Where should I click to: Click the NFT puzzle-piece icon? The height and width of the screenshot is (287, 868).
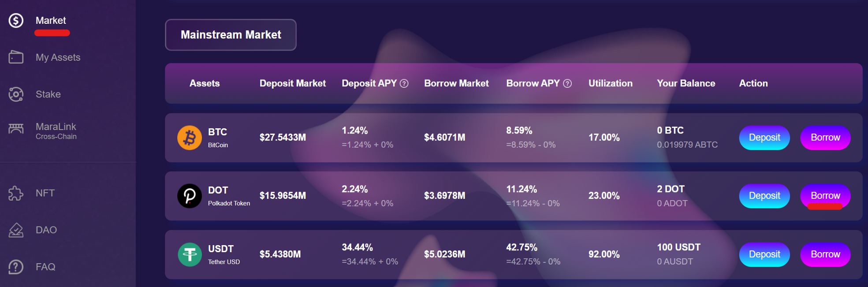(16, 193)
